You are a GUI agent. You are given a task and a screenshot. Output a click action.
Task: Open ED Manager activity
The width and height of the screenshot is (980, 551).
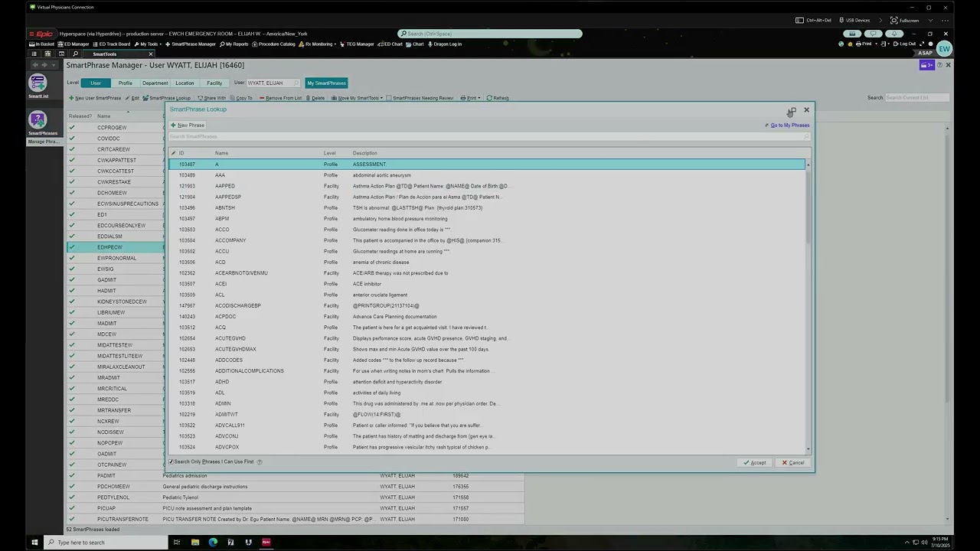click(73, 44)
